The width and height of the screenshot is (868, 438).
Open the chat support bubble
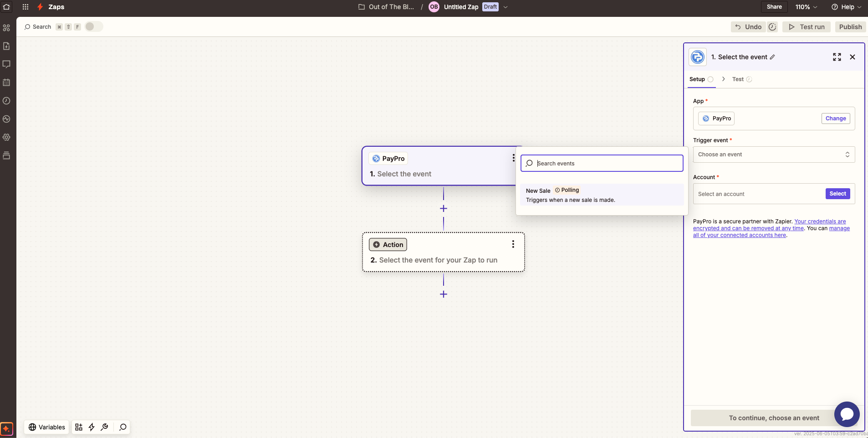tap(847, 414)
